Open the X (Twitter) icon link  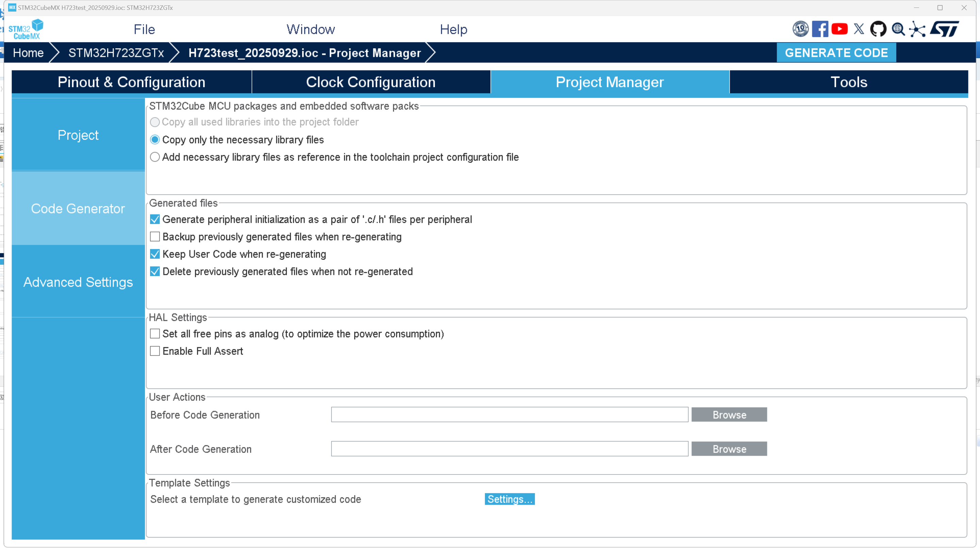(x=859, y=29)
